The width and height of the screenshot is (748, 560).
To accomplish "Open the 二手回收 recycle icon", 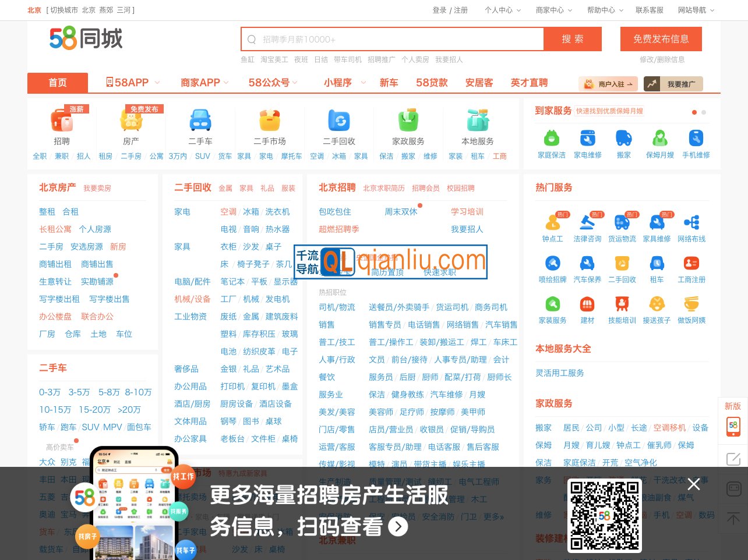I will click(x=339, y=120).
